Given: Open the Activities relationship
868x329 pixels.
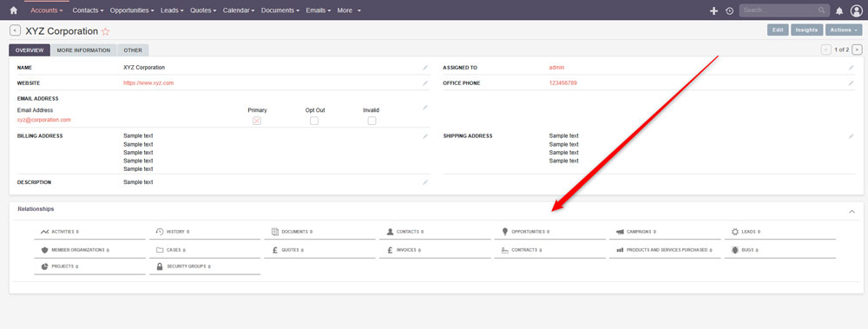Looking at the screenshot, I should [x=89, y=232].
